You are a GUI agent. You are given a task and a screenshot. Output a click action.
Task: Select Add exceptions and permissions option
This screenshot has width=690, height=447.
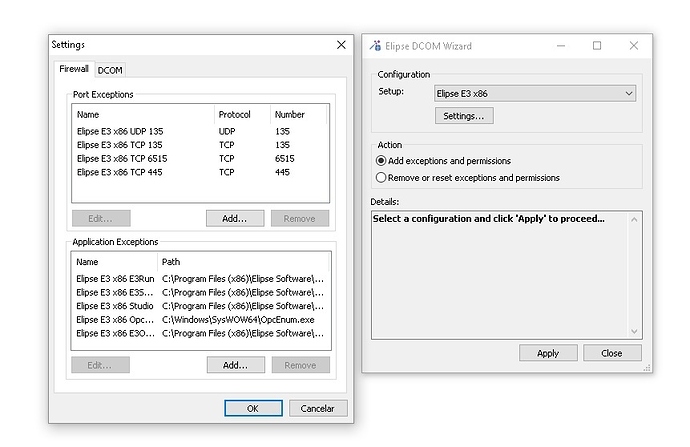pyautogui.click(x=443, y=161)
